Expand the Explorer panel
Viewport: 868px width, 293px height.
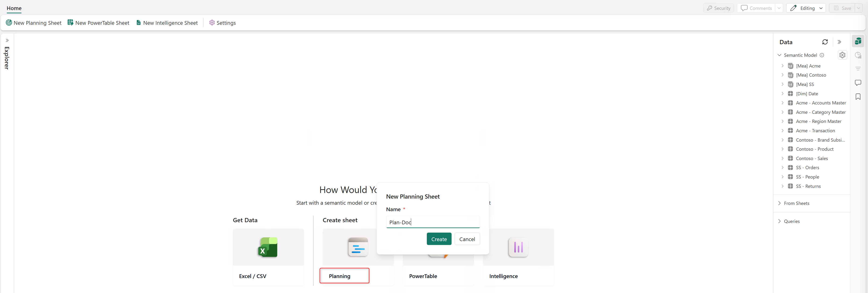point(7,40)
